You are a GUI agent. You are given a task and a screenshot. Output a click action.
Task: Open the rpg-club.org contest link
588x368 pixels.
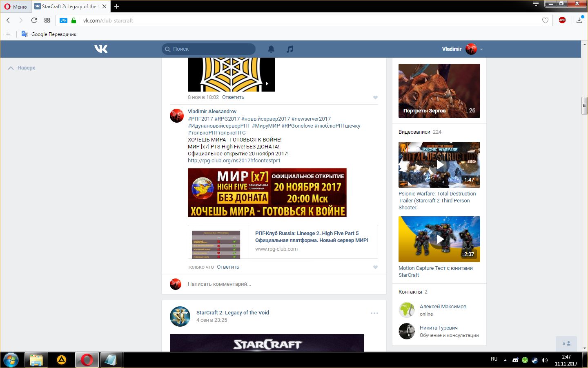234,160
